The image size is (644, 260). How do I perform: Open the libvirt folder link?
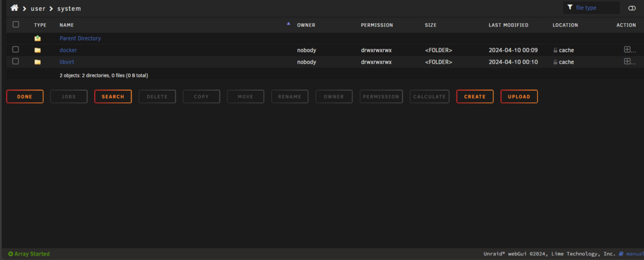(67, 62)
